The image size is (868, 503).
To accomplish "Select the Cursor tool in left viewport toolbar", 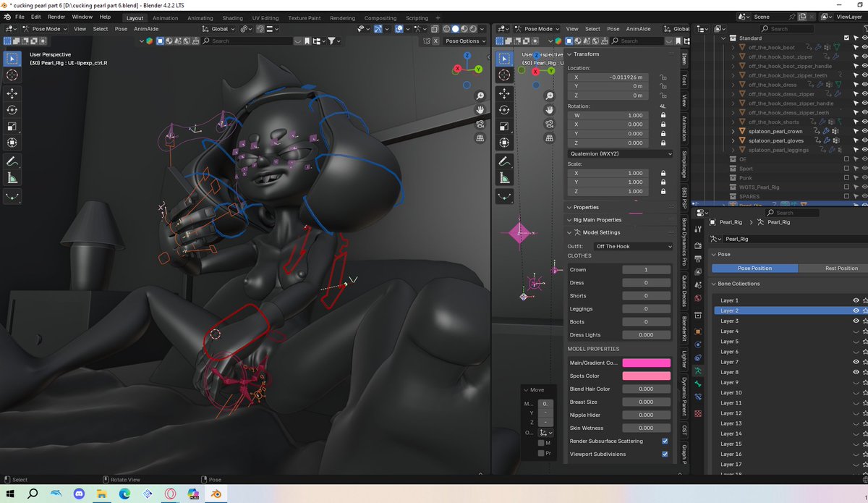I will tap(12, 75).
